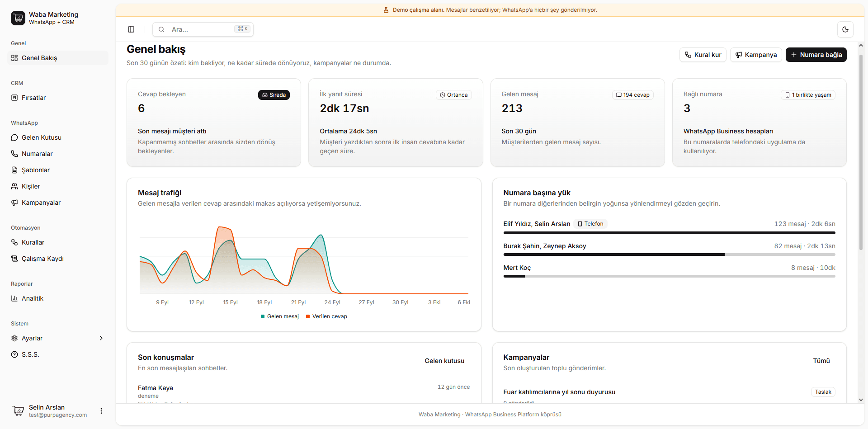Open Analitik reports page
Screen dimensions: 868x429
58,298
